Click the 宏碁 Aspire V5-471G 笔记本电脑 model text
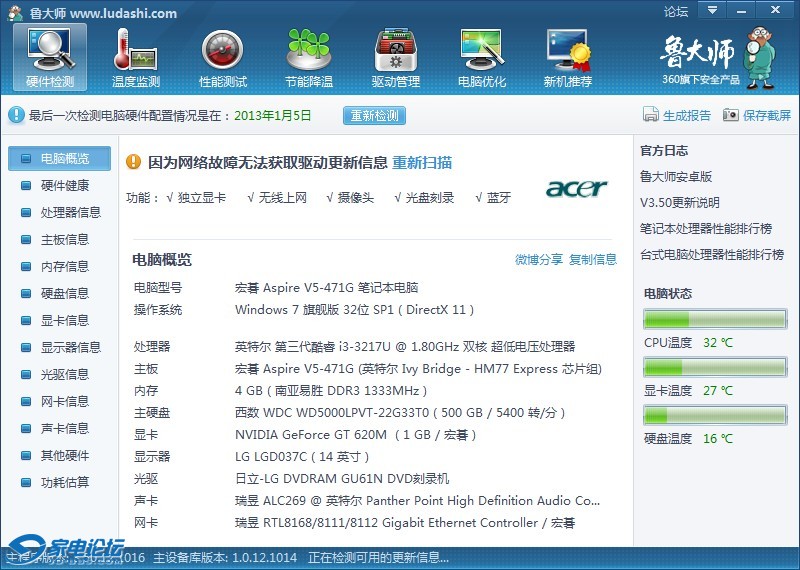The width and height of the screenshot is (800, 570). [327, 288]
